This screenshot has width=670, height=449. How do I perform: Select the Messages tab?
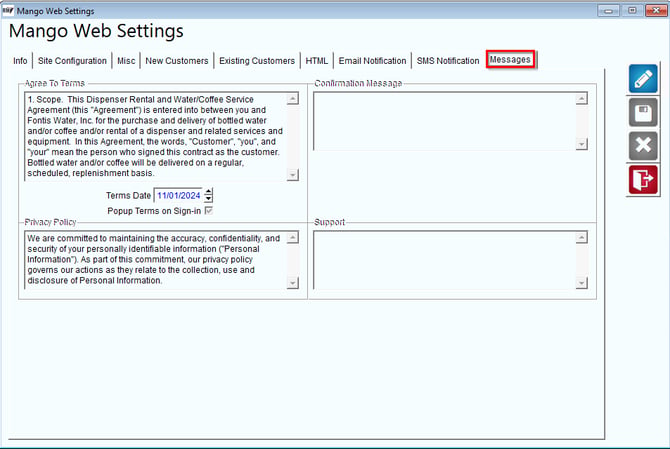(x=510, y=59)
